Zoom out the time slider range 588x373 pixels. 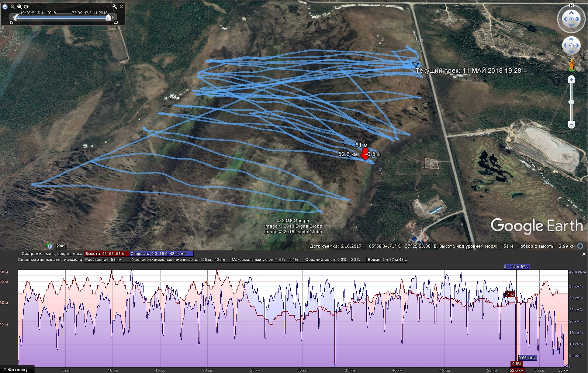13,7
